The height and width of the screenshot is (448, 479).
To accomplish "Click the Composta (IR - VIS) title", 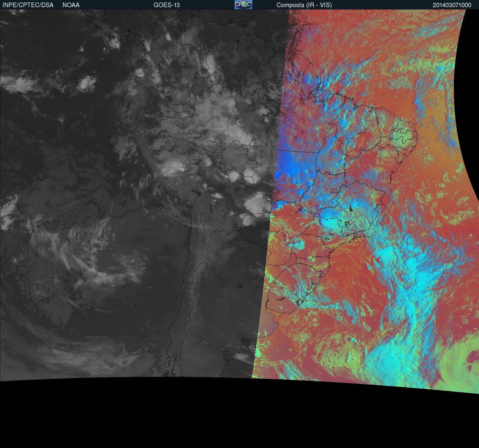I will pos(304,5).
